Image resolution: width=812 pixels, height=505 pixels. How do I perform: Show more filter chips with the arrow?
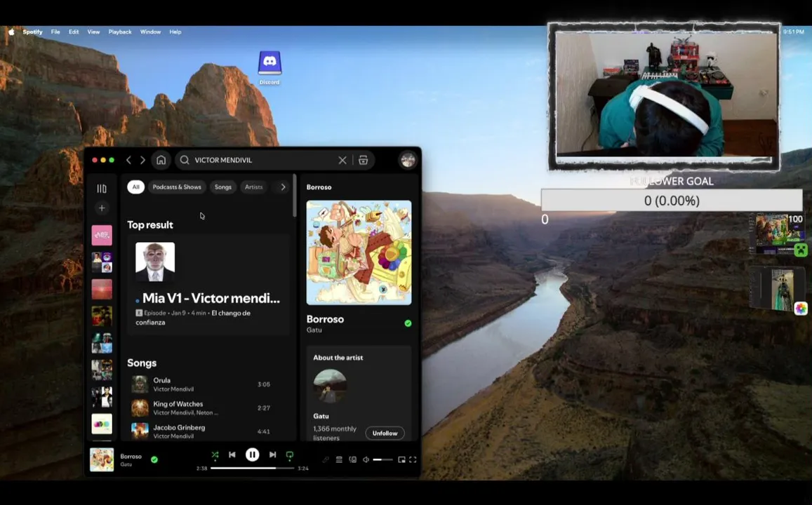[x=283, y=187]
